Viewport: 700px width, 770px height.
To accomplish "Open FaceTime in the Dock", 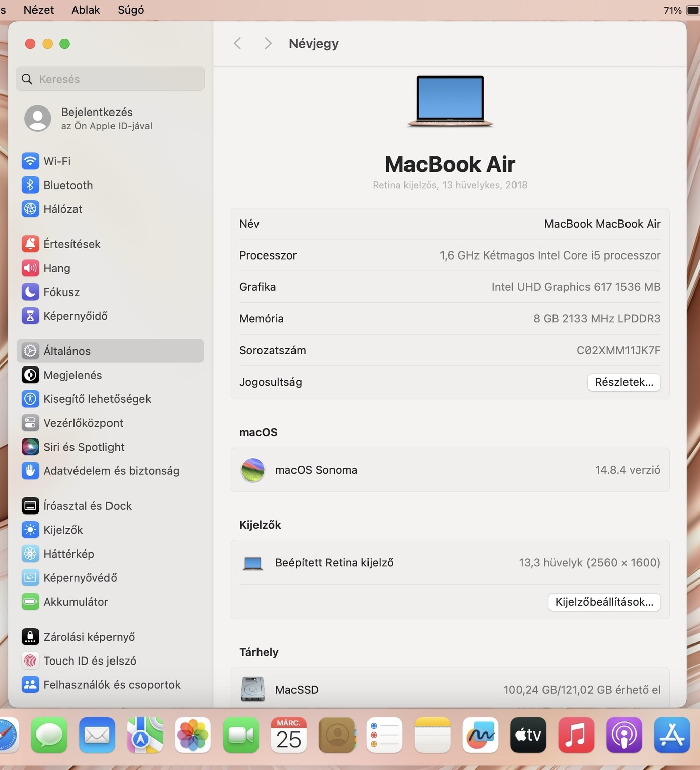I will pos(241,735).
